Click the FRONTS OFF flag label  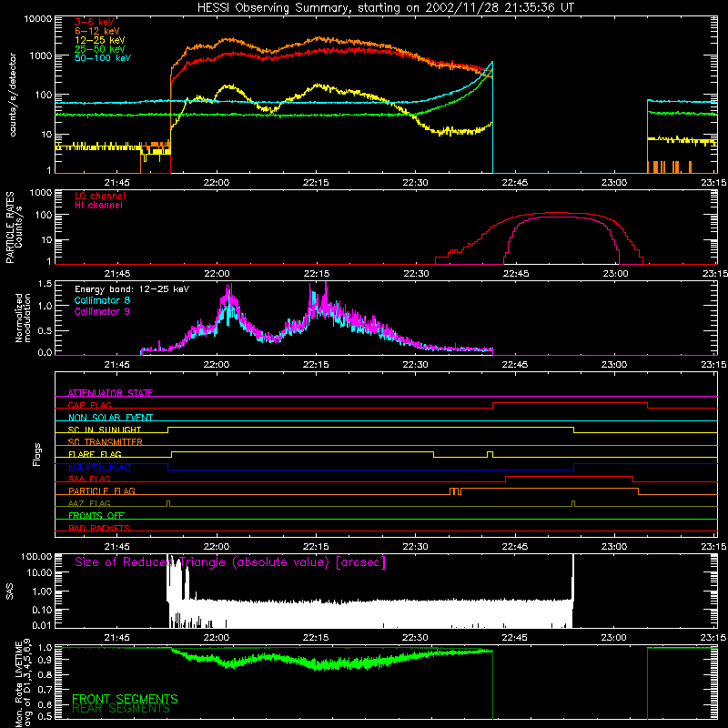tap(96, 515)
